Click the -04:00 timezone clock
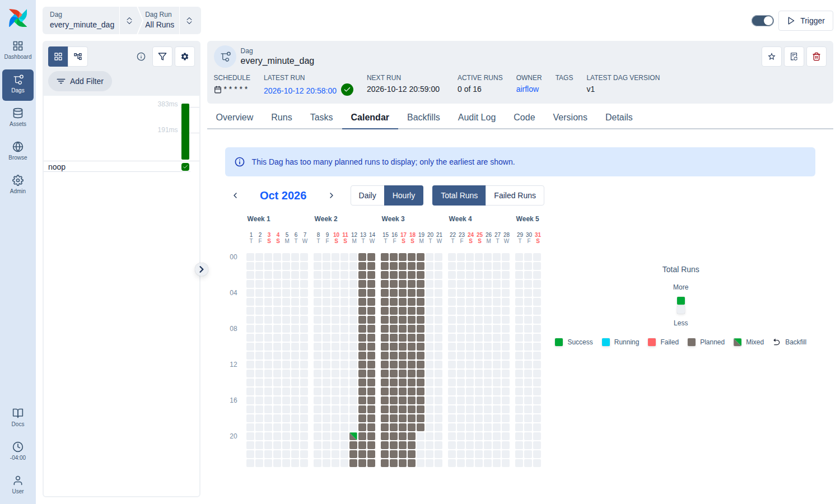Image resolution: width=840 pixels, height=504 pixels. pos(18,451)
